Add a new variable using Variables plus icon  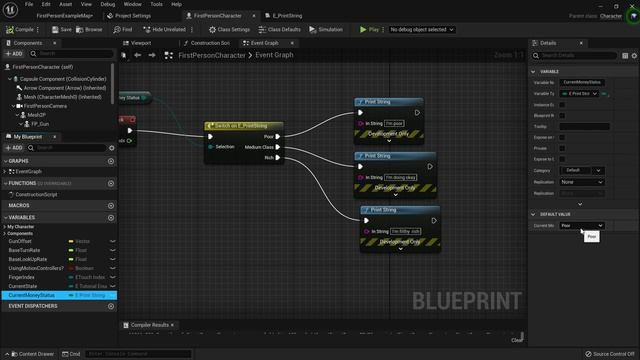point(111,218)
